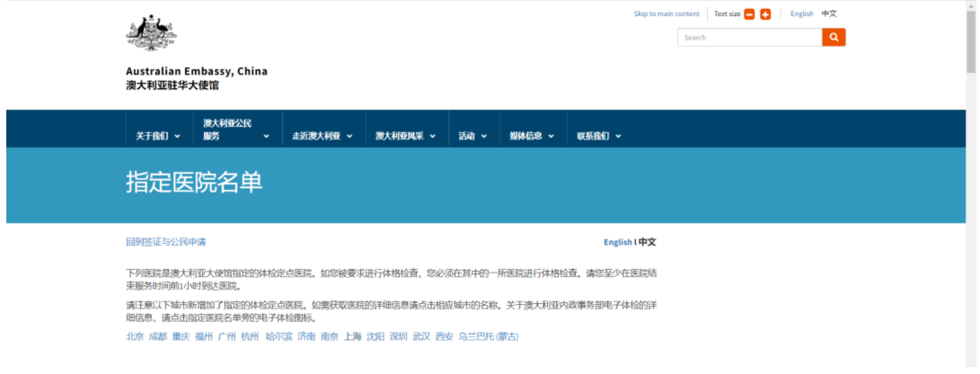
Task: Click the Australian coat of arms logo
Action: [151, 33]
